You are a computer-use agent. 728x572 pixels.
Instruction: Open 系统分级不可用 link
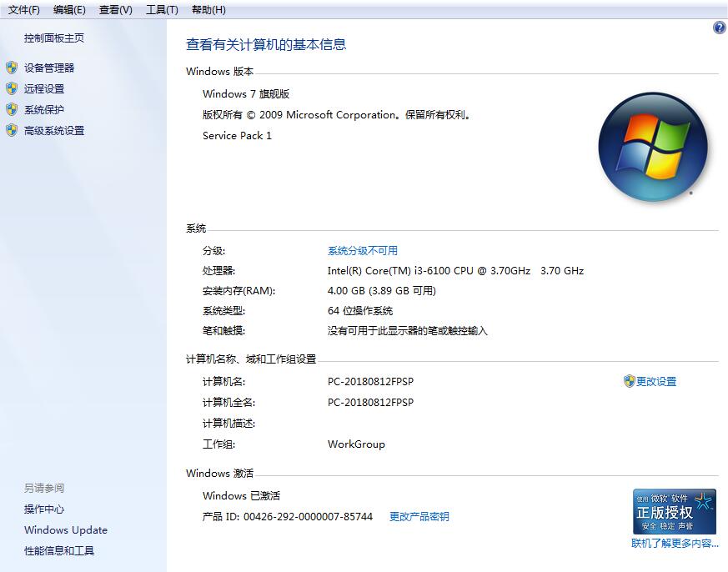click(363, 250)
